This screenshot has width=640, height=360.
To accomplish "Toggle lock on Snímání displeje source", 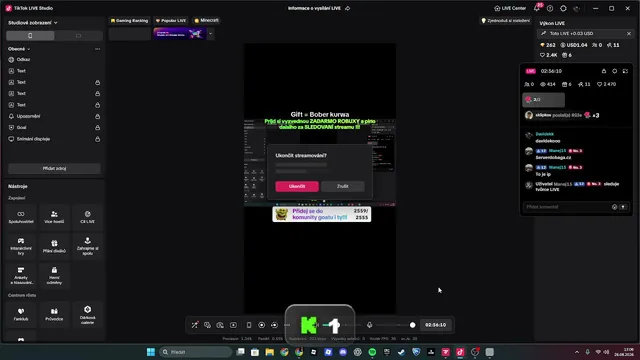I will (x=97, y=139).
